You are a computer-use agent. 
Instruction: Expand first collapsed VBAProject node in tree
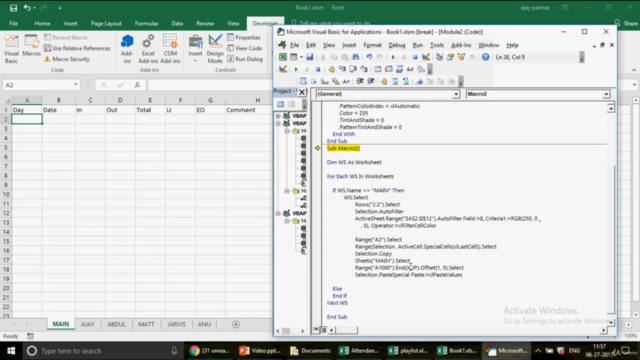(278, 116)
